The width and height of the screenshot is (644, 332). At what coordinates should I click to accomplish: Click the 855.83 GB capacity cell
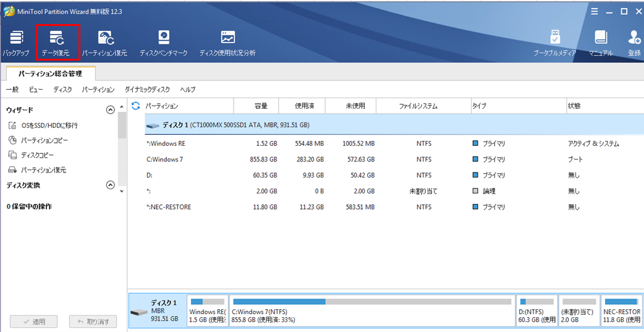263,159
